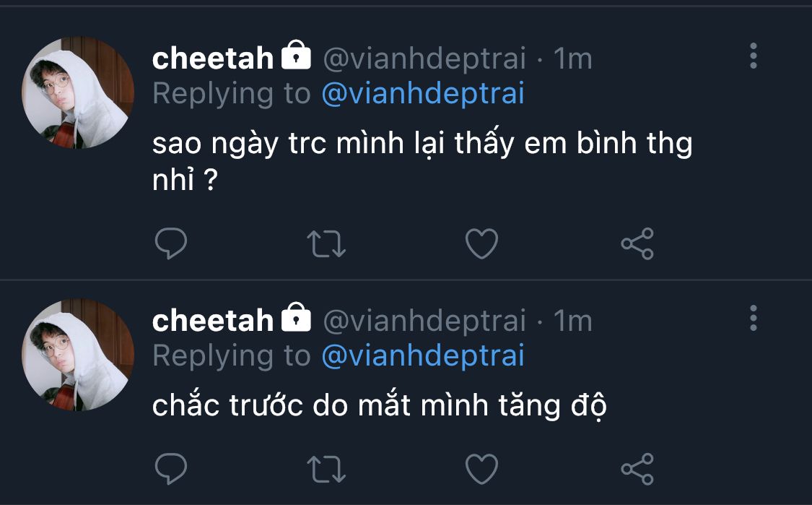The image size is (812, 505).
Task: Open more options on "chắc trước do mắt" tweet
Action: click(x=754, y=318)
